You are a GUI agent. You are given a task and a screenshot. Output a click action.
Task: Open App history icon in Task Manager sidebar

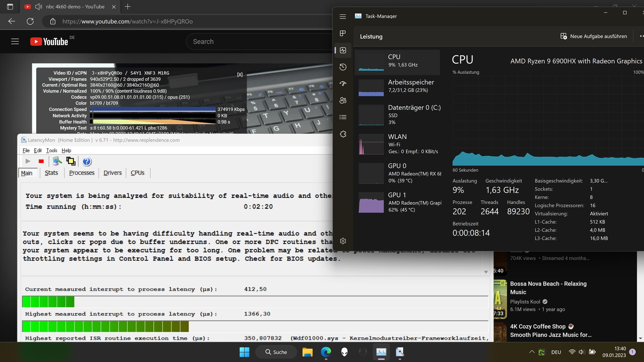pyautogui.click(x=343, y=67)
